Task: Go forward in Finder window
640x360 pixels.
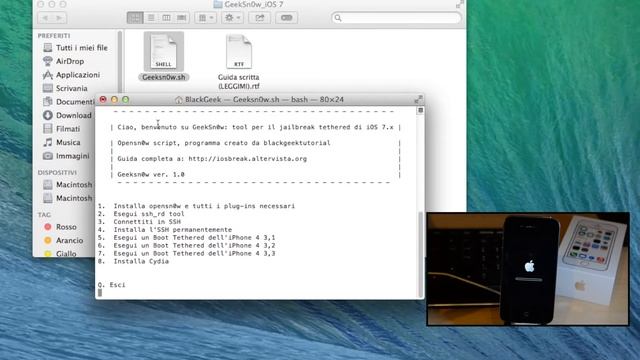Action: pyautogui.click(x=60, y=18)
